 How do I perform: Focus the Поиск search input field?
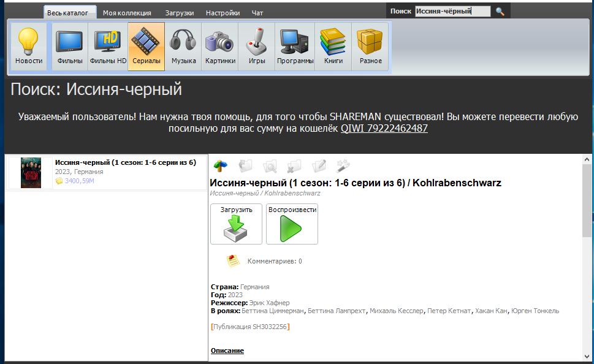click(452, 12)
